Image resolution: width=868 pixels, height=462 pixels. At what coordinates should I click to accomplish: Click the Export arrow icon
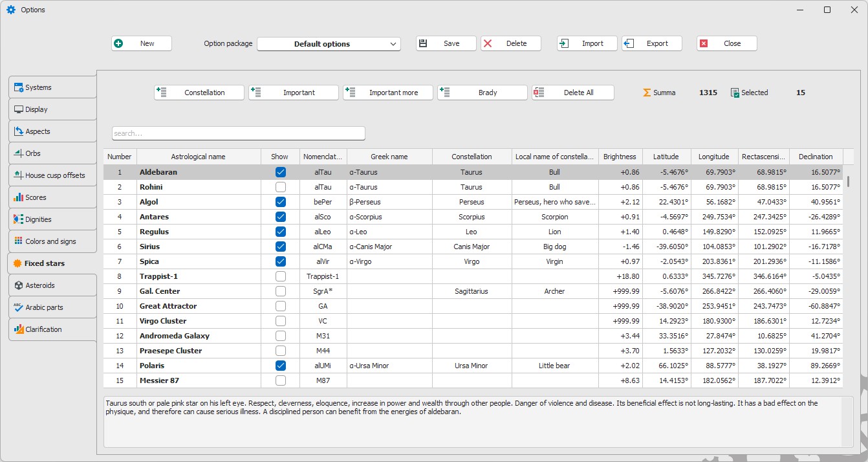(629, 43)
